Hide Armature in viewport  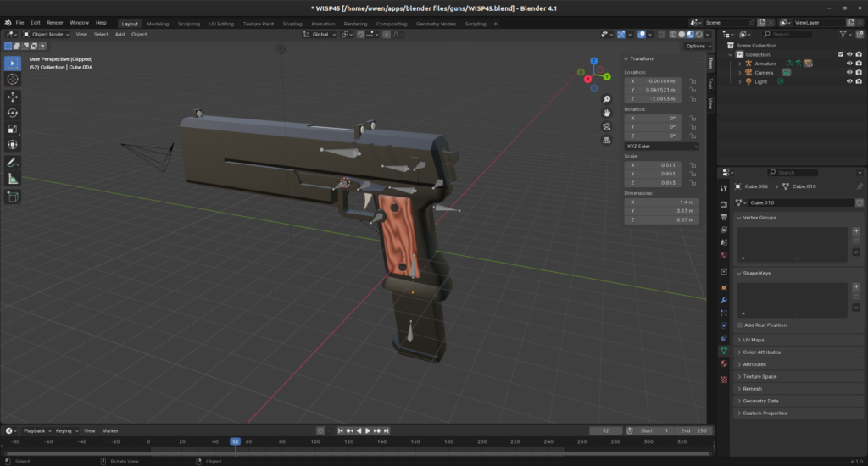pyautogui.click(x=849, y=64)
